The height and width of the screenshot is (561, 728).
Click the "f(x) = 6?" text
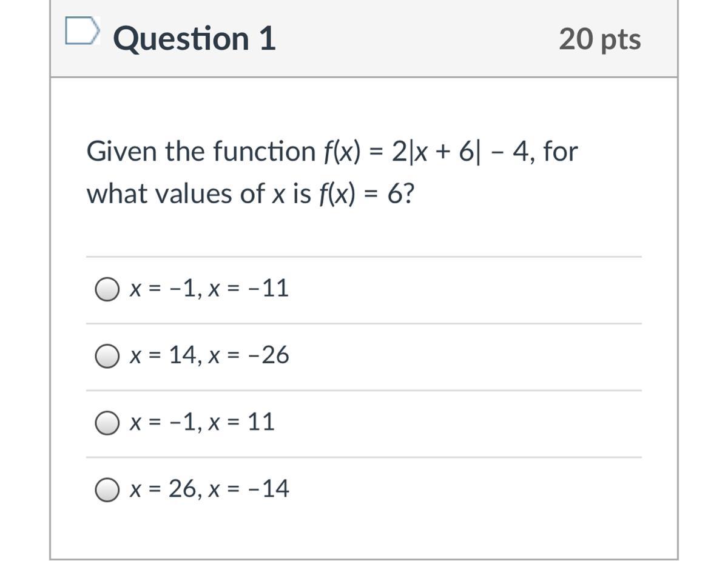366,195
